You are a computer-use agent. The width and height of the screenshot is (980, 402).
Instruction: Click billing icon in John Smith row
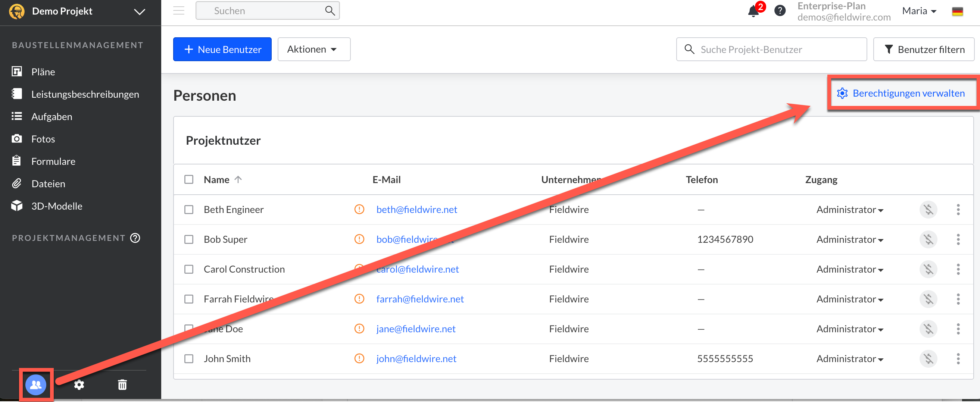click(928, 359)
